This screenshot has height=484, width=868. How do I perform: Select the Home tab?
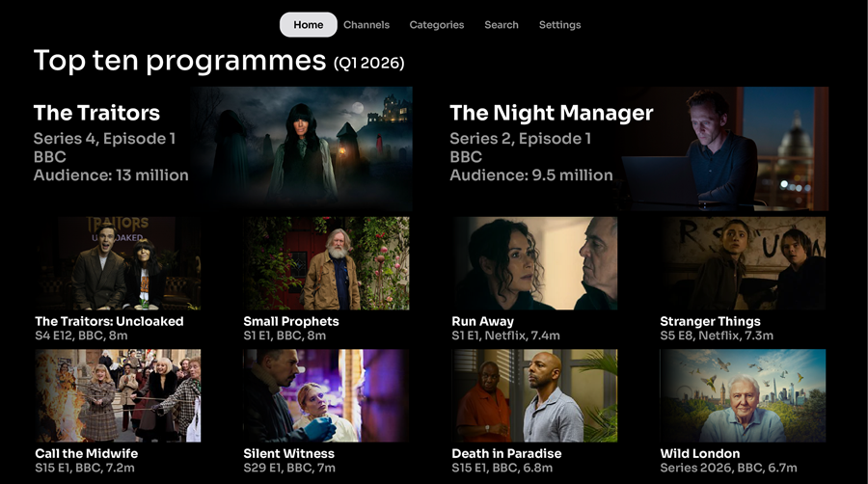309,25
